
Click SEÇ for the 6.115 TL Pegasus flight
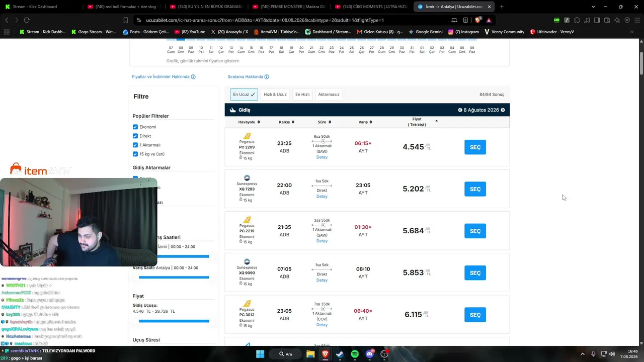[475, 315]
